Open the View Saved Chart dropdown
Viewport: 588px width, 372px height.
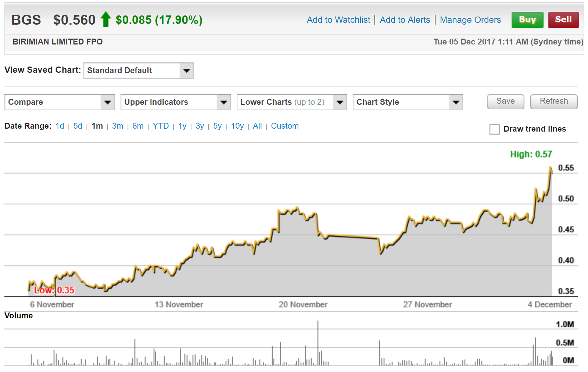click(138, 71)
